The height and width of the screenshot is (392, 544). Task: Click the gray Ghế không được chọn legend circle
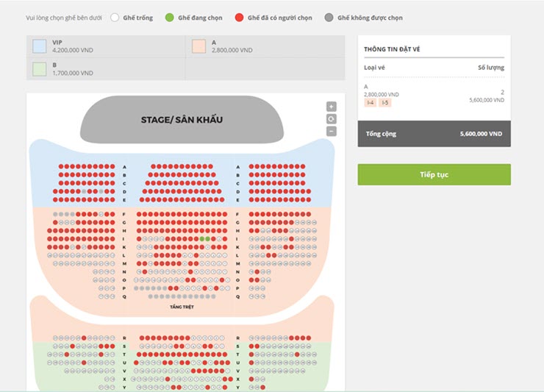pyautogui.click(x=329, y=18)
